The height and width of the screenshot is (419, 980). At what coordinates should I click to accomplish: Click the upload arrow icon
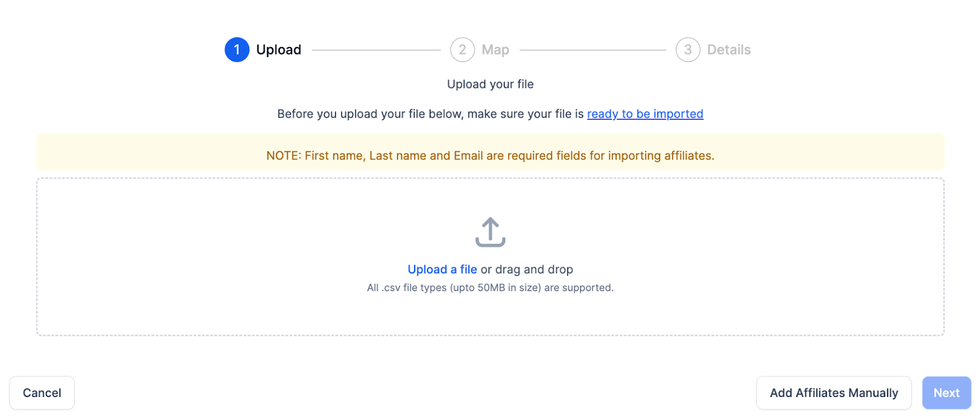490,232
